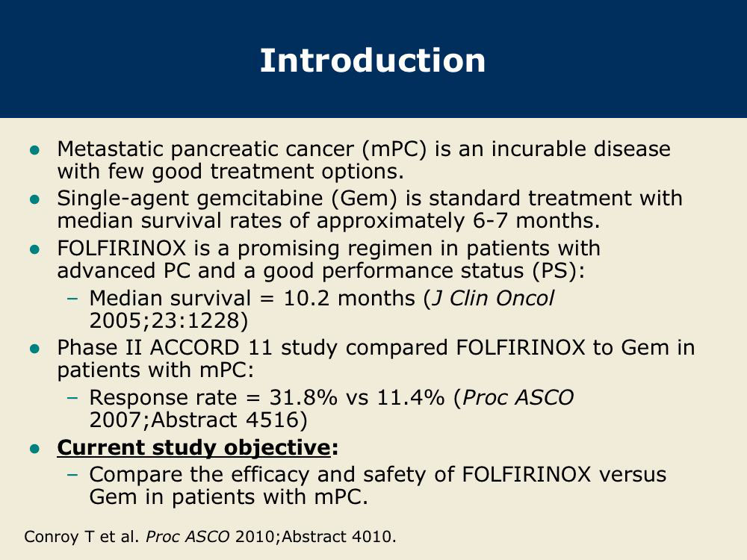Click the J Clin Oncol citation text
The width and height of the screenshot is (747, 560).
click(492, 299)
